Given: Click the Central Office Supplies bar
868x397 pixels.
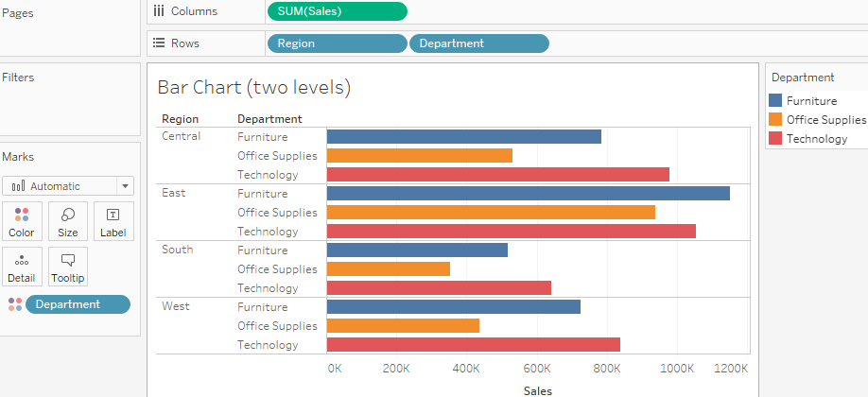Looking at the screenshot, I should click(x=420, y=156).
